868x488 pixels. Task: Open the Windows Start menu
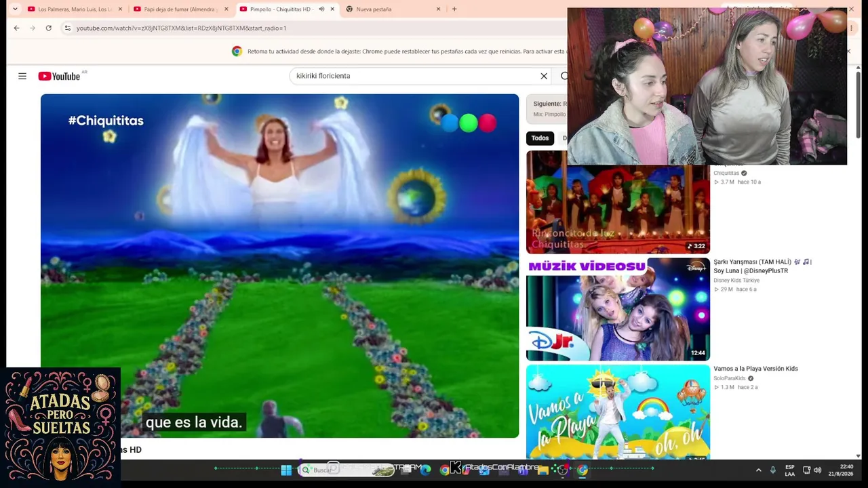click(x=286, y=470)
